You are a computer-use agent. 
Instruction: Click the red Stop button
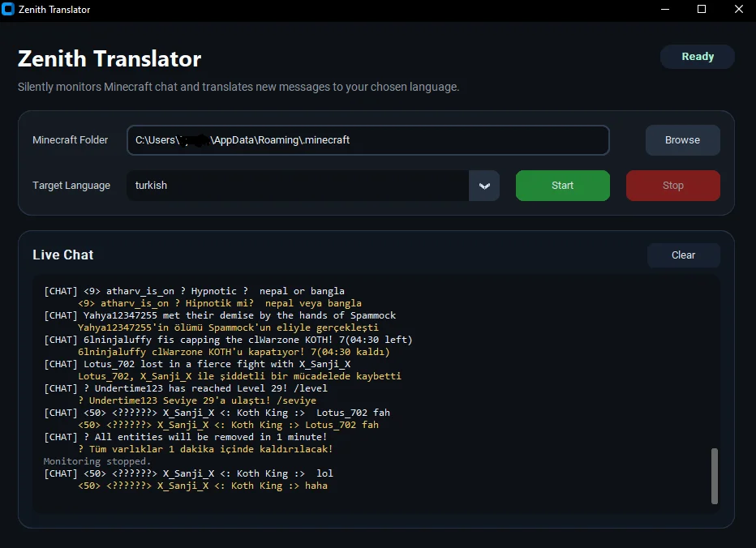[673, 186]
